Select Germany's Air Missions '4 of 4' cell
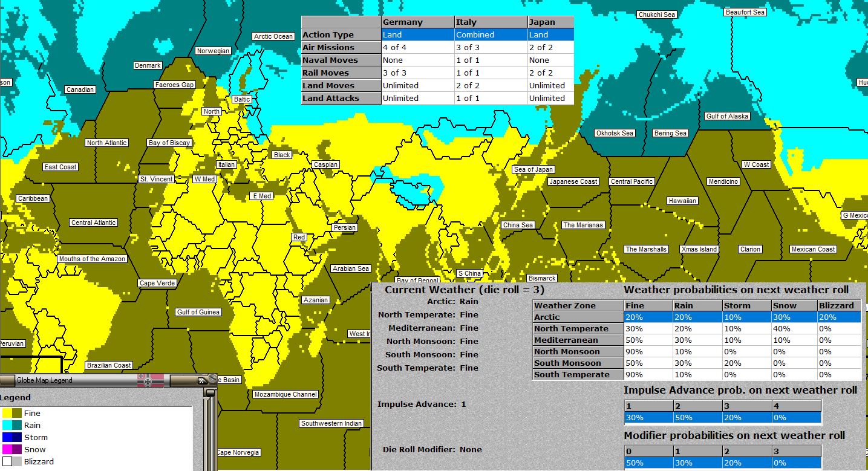The height and width of the screenshot is (471, 868). pos(417,48)
